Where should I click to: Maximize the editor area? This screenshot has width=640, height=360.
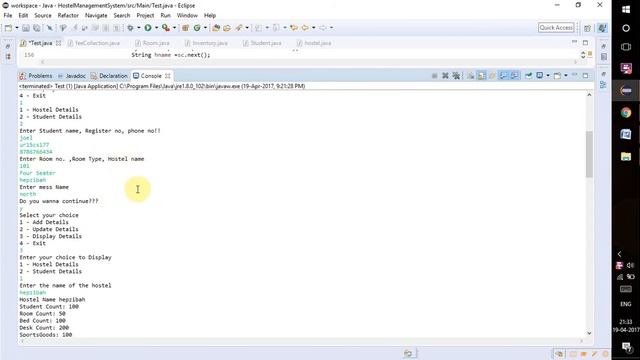(585, 42)
